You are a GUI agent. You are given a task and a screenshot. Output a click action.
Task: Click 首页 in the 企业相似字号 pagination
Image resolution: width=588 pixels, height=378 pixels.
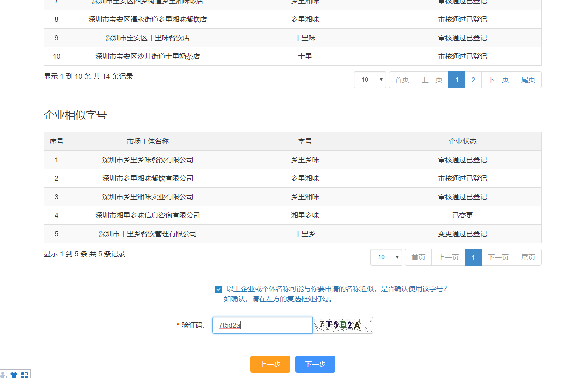tap(418, 257)
